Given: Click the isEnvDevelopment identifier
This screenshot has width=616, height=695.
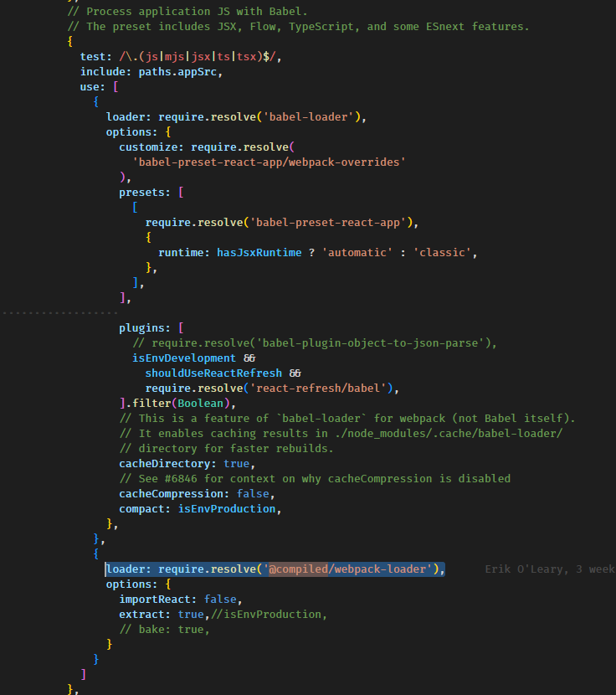Looking at the screenshot, I should 184,358.
